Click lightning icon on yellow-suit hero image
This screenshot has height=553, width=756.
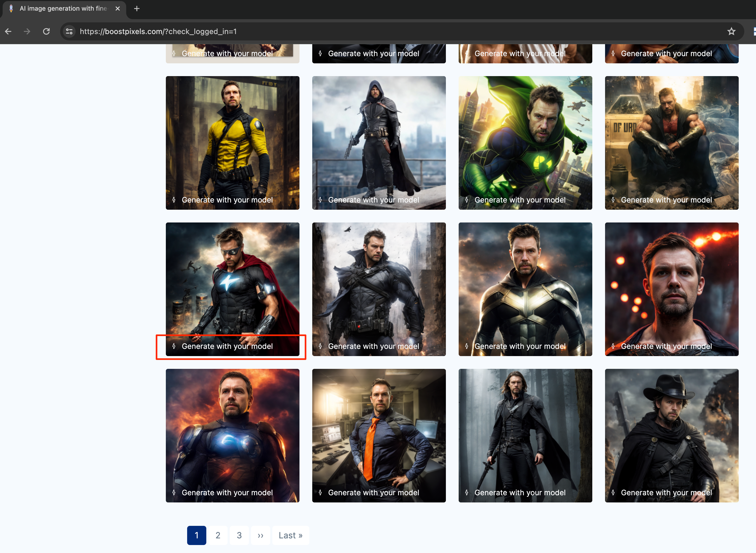pos(174,200)
